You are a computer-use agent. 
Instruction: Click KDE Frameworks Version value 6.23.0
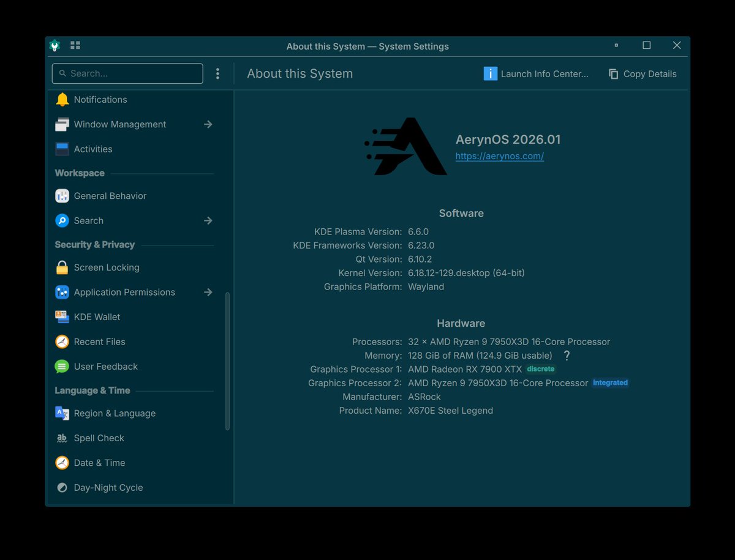coord(421,245)
